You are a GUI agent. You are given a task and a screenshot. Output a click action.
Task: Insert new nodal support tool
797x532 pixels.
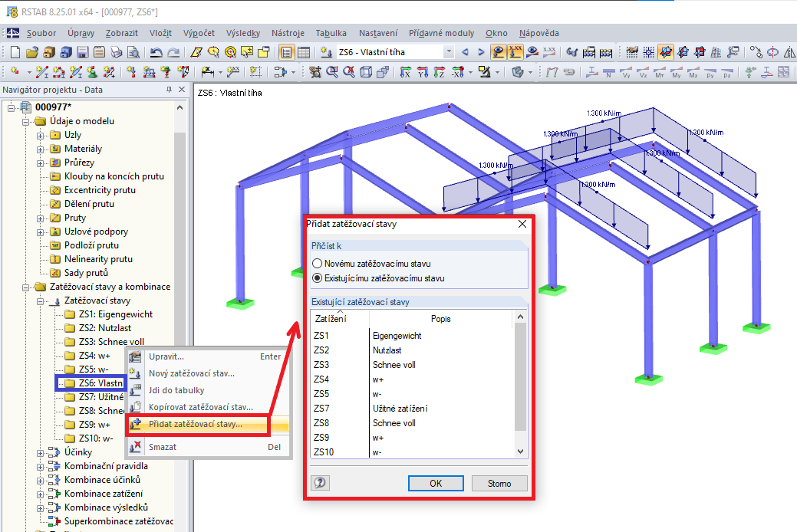[x=92, y=72]
